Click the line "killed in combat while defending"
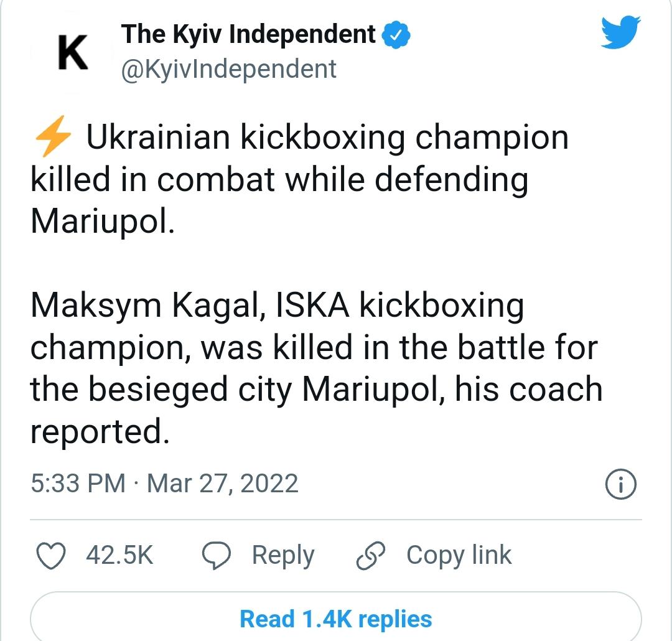This screenshot has height=641, width=672. 279,179
